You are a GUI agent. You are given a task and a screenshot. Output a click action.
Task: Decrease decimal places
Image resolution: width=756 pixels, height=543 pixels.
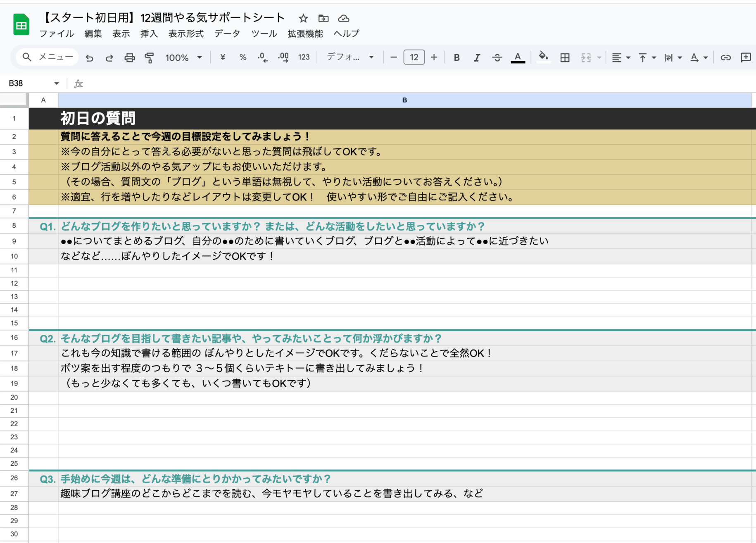[263, 57]
